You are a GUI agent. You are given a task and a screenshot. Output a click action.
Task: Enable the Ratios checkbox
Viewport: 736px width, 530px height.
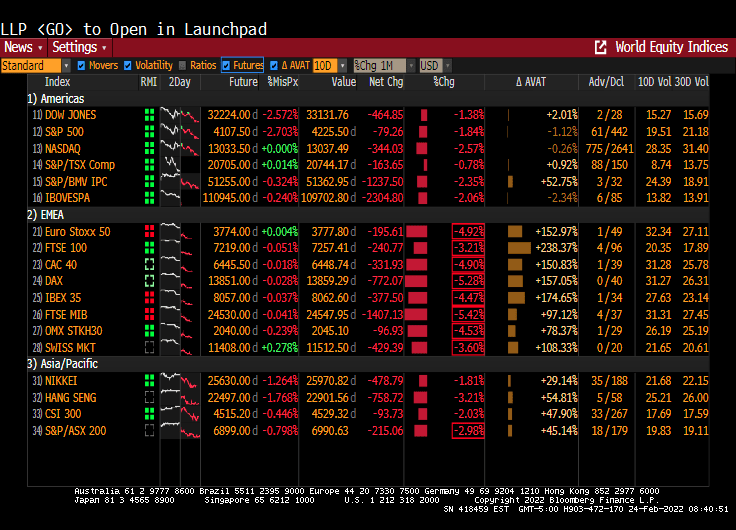tap(182, 66)
